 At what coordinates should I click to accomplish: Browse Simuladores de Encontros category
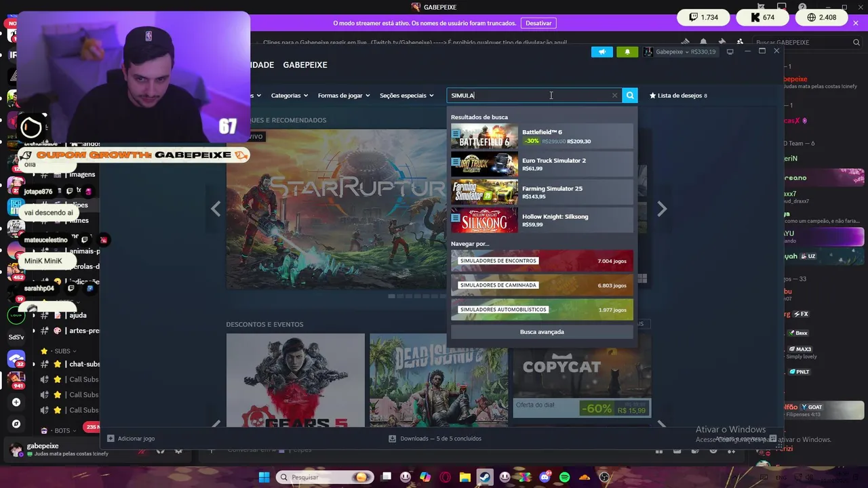coord(542,261)
